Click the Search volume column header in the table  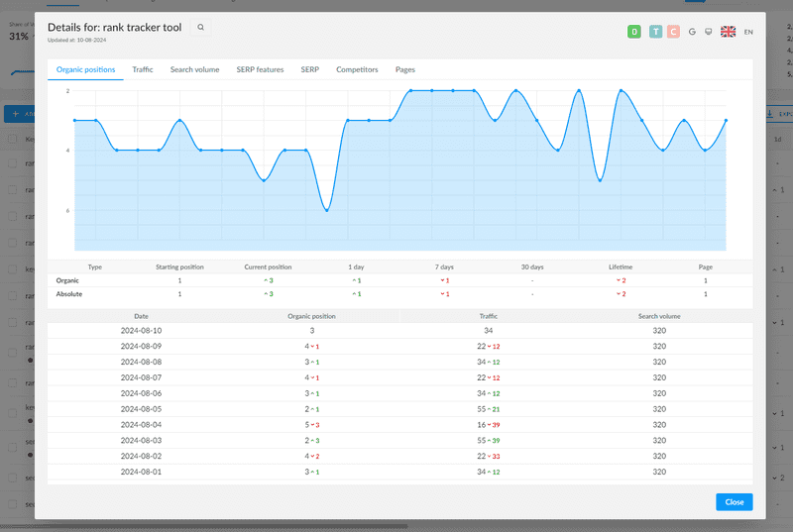659,316
